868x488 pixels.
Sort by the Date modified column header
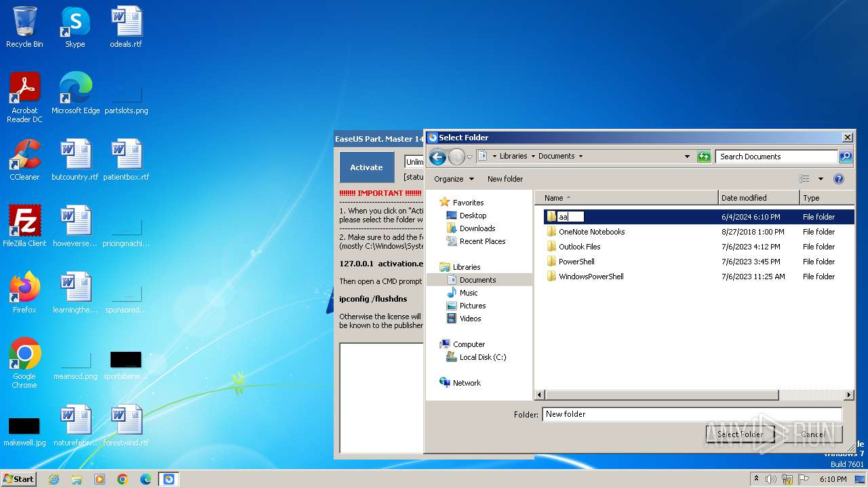click(x=759, y=198)
